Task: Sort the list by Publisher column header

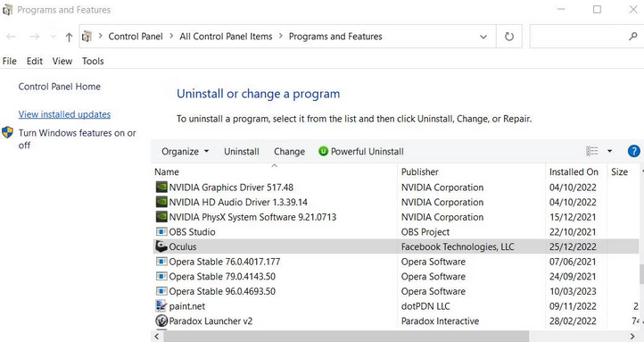Action: (x=472, y=171)
